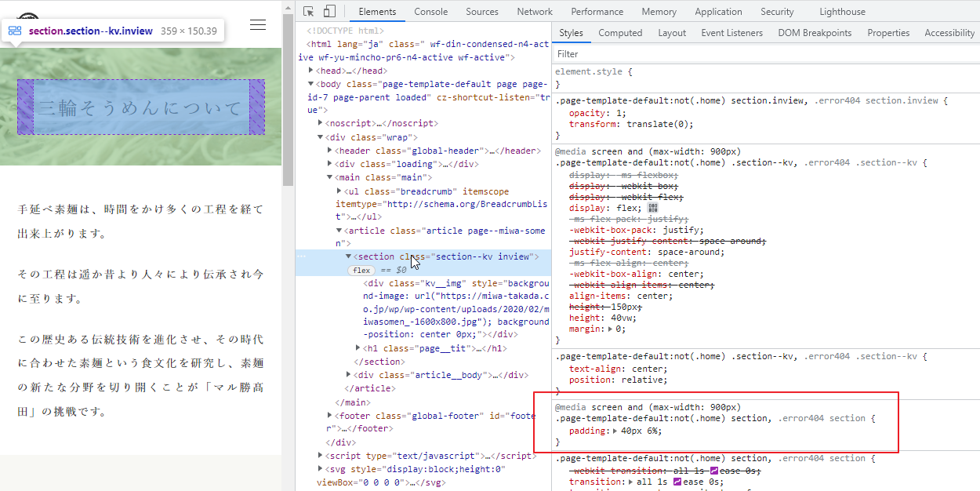The image size is (980, 491).
Task: Collapse the body element node
Action: pyautogui.click(x=311, y=84)
